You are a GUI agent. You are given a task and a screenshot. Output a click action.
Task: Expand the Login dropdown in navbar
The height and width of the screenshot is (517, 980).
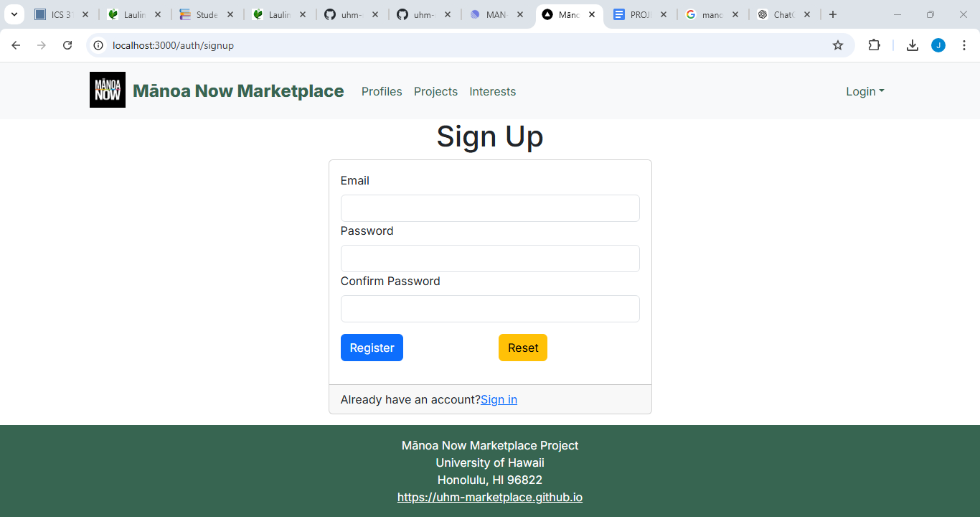click(x=865, y=91)
